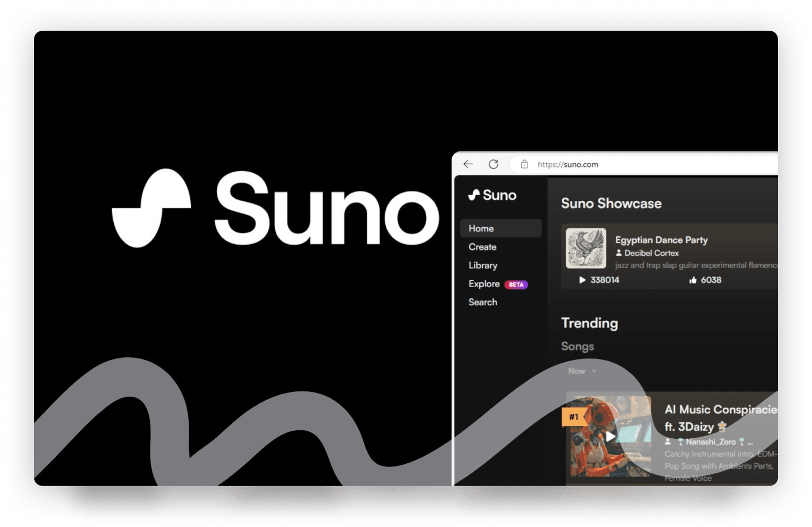Click the play count icon 338014

tap(582, 280)
